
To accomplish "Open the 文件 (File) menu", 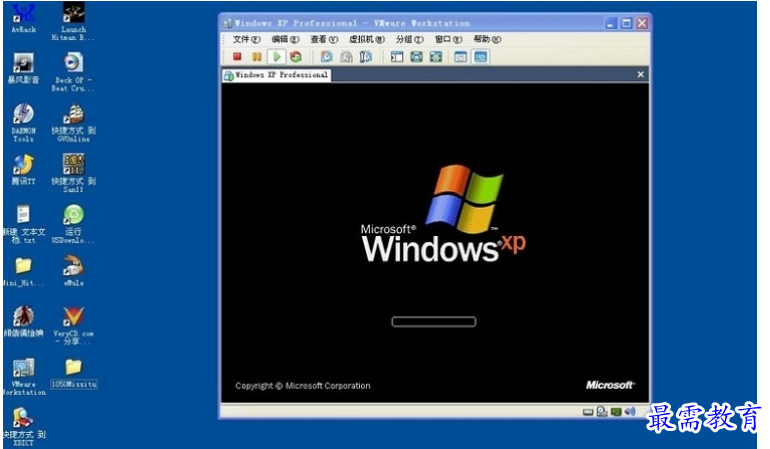I will click(x=247, y=39).
